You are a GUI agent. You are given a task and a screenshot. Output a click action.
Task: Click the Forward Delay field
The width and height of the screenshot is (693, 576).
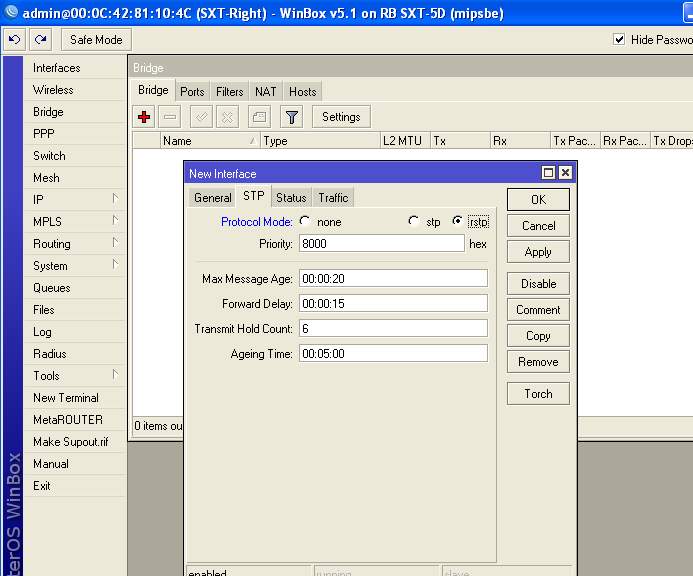393,304
